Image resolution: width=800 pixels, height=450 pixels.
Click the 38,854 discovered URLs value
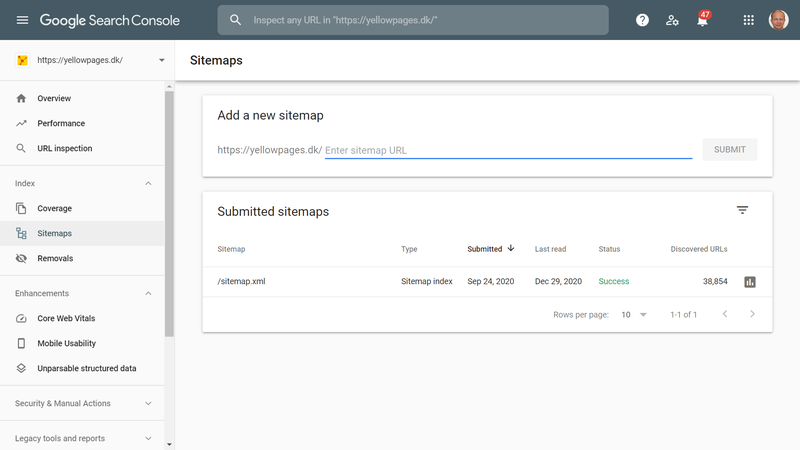715,282
